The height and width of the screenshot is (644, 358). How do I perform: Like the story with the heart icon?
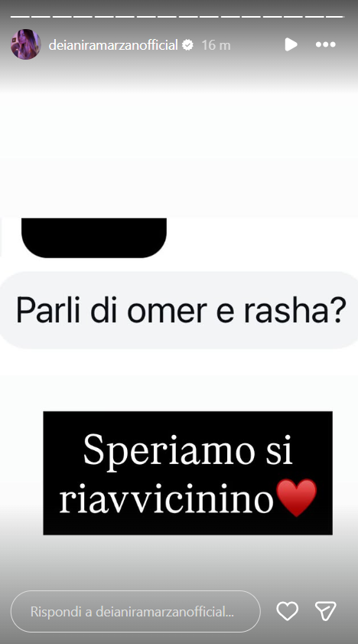pyautogui.click(x=287, y=611)
